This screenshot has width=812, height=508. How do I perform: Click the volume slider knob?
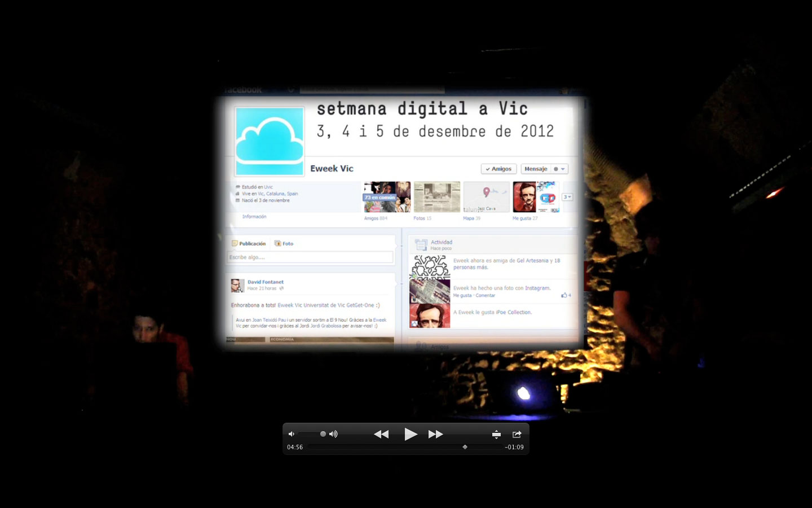(323, 434)
